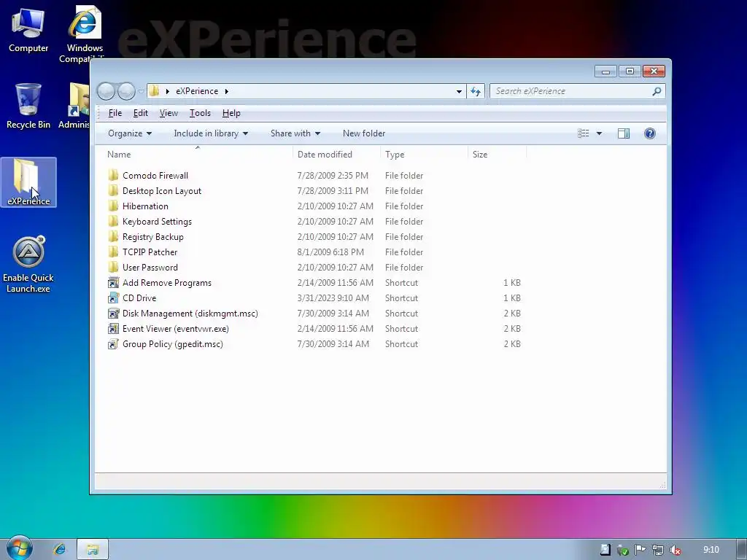Click the Back navigation button
Image resolution: width=747 pixels, height=560 pixels.
107,91
